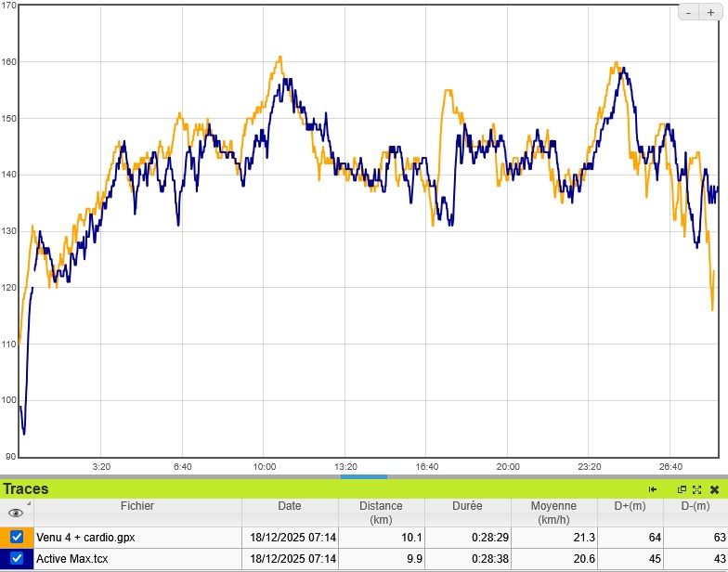The width and height of the screenshot is (728, 572).
Task: Expand the Traces panel to fullscreen
Action: click(696, 489)
